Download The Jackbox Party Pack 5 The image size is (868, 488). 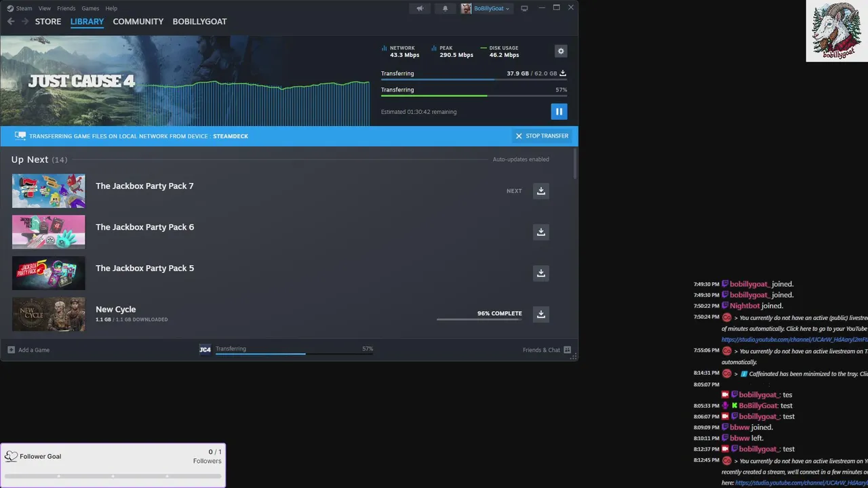click(541, 273)
